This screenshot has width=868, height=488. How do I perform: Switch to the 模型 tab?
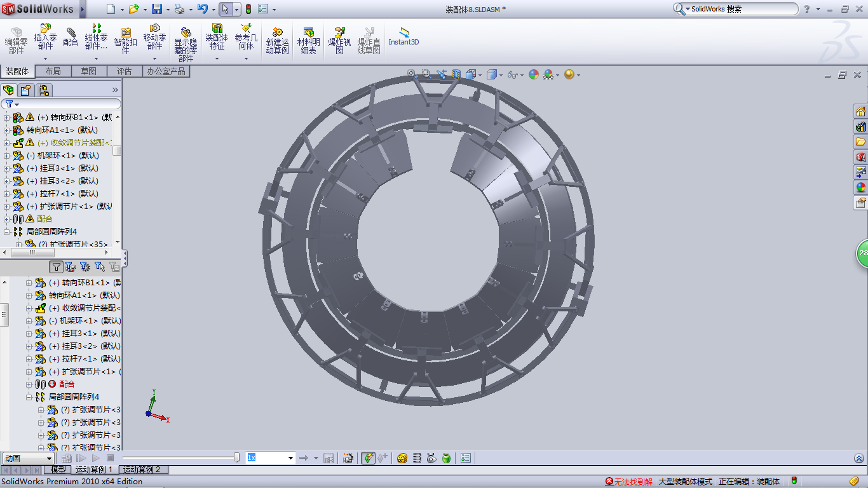click(58, 470)
